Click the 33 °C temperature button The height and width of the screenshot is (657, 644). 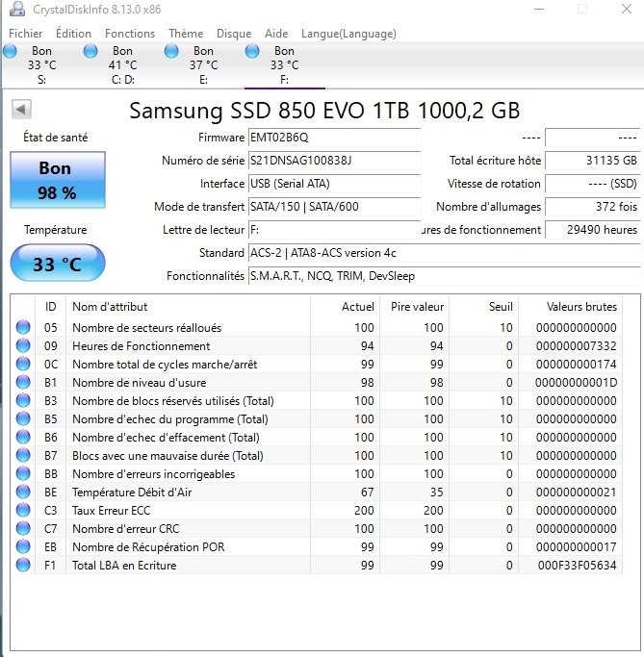tap(57, 264)
